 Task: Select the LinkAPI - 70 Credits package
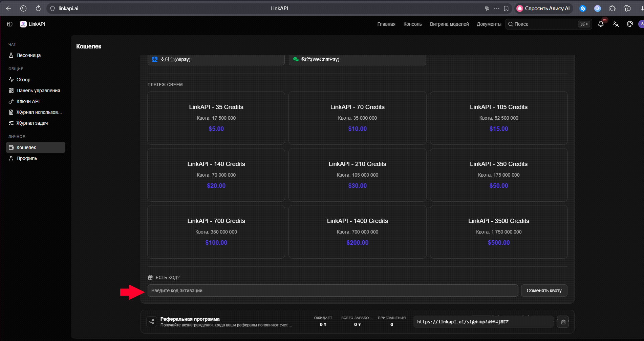(x=358, y=118)
